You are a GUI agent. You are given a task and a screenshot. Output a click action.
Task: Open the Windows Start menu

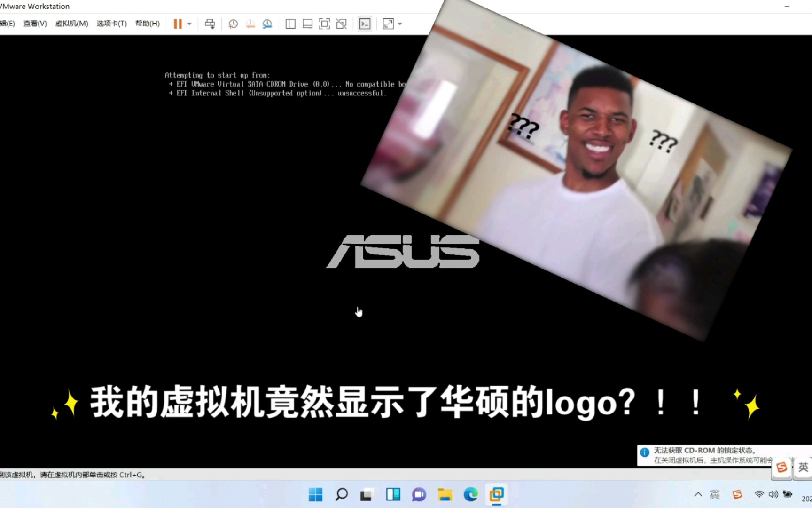[315, 494]
